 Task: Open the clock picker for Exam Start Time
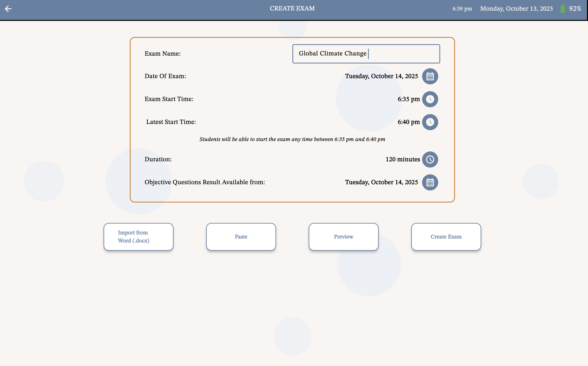[430, 99]
